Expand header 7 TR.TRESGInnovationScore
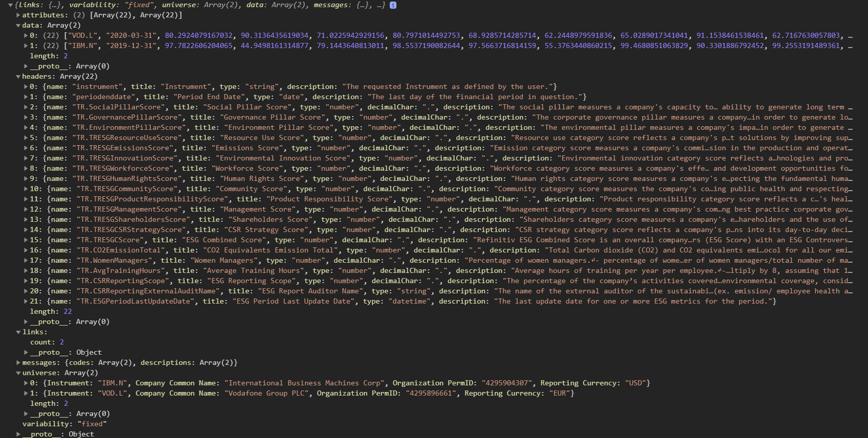This screenshot has height=438, width=868. click(x=26, y=158)
